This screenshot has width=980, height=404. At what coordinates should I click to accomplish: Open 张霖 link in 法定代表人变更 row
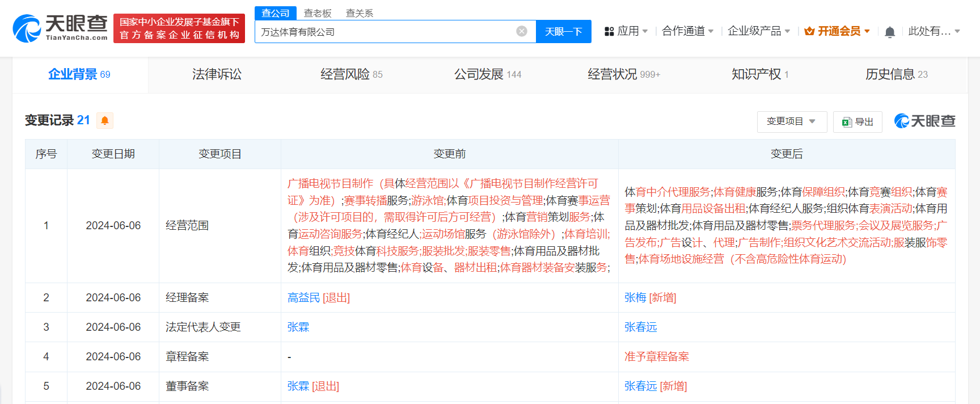pos(298,327)
